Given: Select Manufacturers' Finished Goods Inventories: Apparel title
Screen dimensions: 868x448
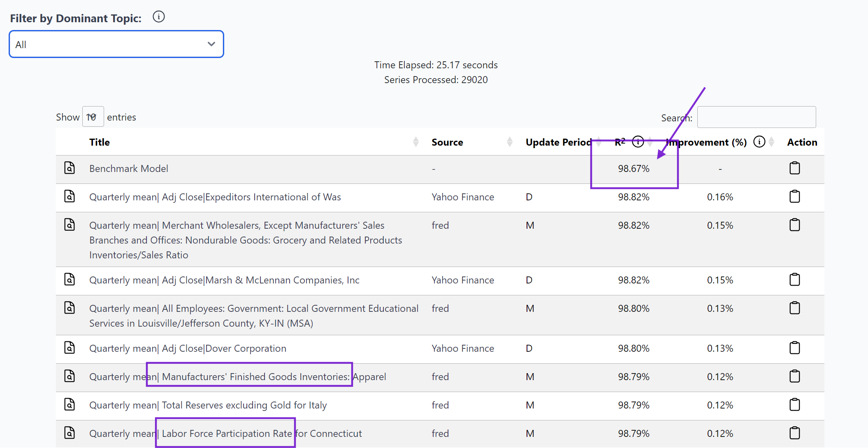Looking at the screenshot, I should (x=238, y=377).
